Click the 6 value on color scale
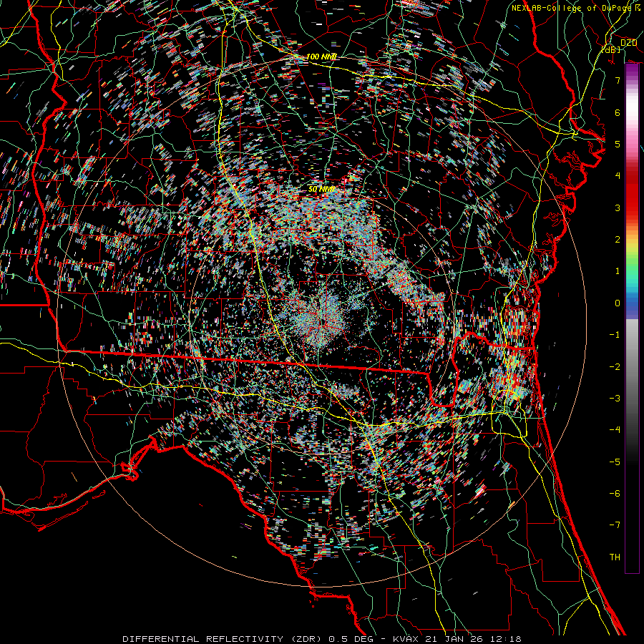 tap(618, 112)
